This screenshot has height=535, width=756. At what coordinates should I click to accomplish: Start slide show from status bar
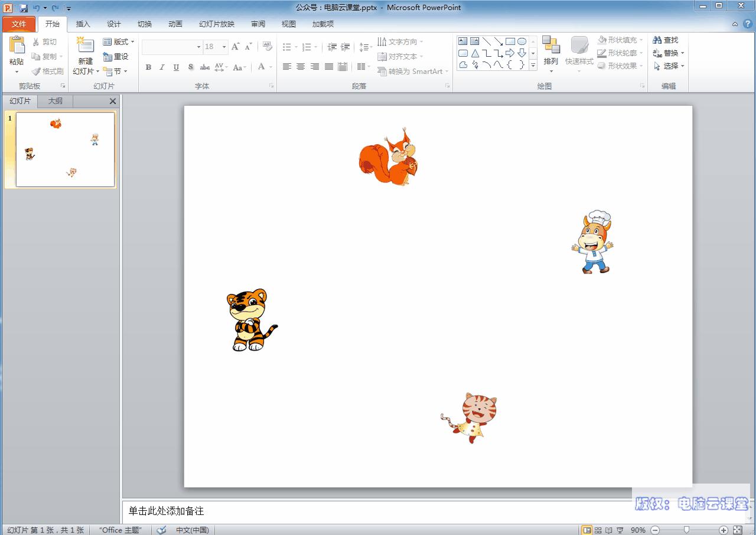pyautogui.click(x=620, y=530)
